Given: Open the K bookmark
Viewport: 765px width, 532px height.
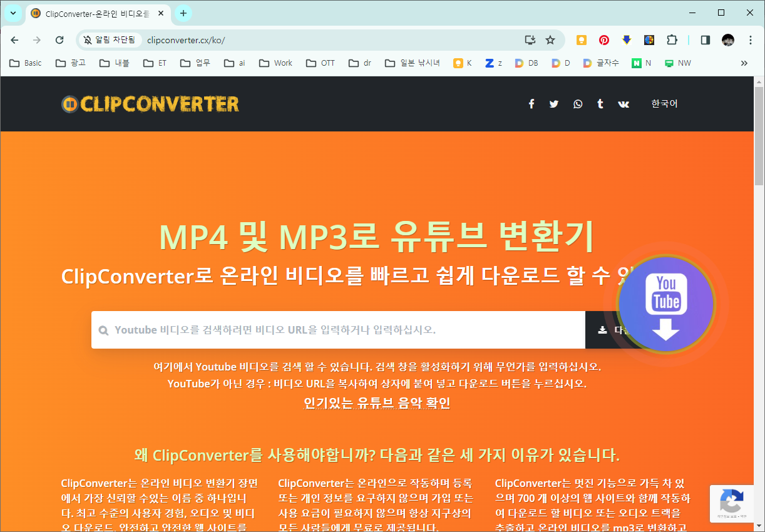Looking at the screenshot, I should click(463, 63).
